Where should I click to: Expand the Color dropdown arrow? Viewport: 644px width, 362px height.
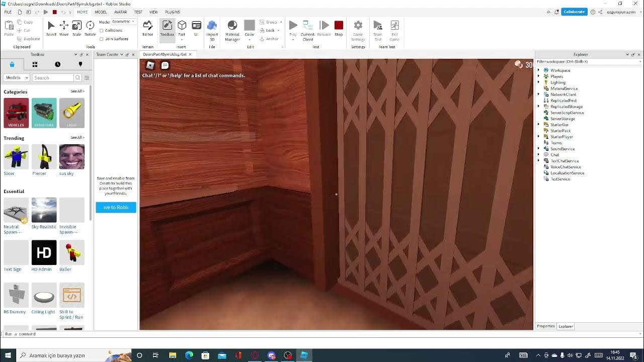250,40
